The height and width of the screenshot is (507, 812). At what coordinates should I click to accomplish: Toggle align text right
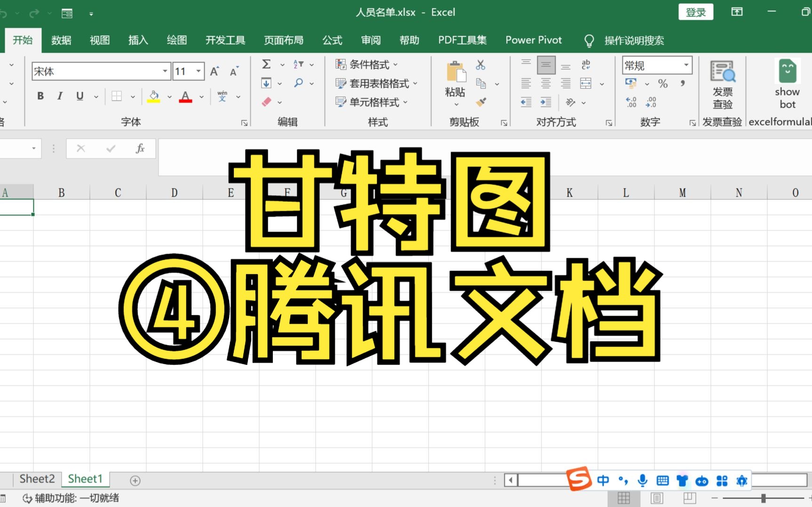tap(566, 84)
